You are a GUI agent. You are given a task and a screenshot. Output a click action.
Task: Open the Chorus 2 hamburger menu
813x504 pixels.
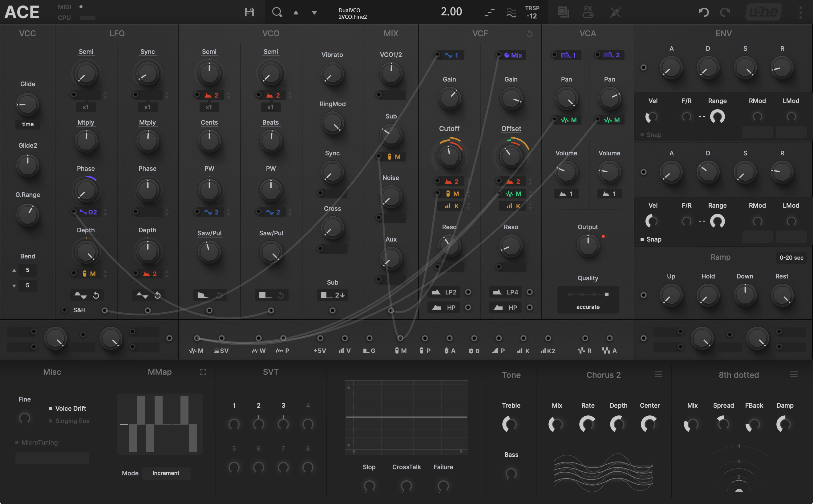(x=658, y=375)
